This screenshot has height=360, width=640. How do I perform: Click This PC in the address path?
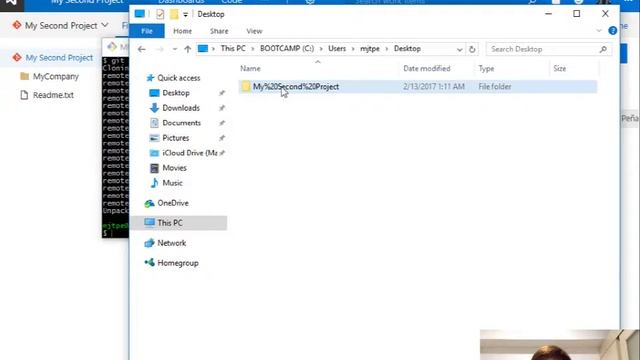pyautogui.click(x=233, y=49)
